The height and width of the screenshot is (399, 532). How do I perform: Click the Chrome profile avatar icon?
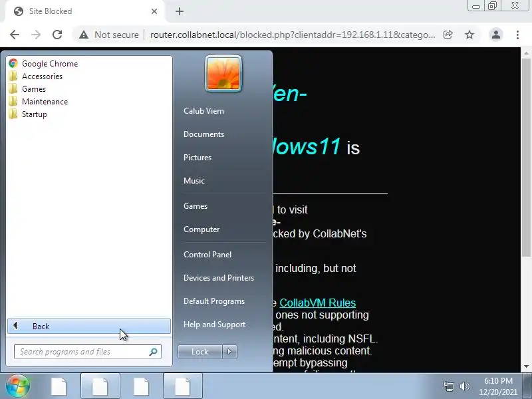[496, 35]
